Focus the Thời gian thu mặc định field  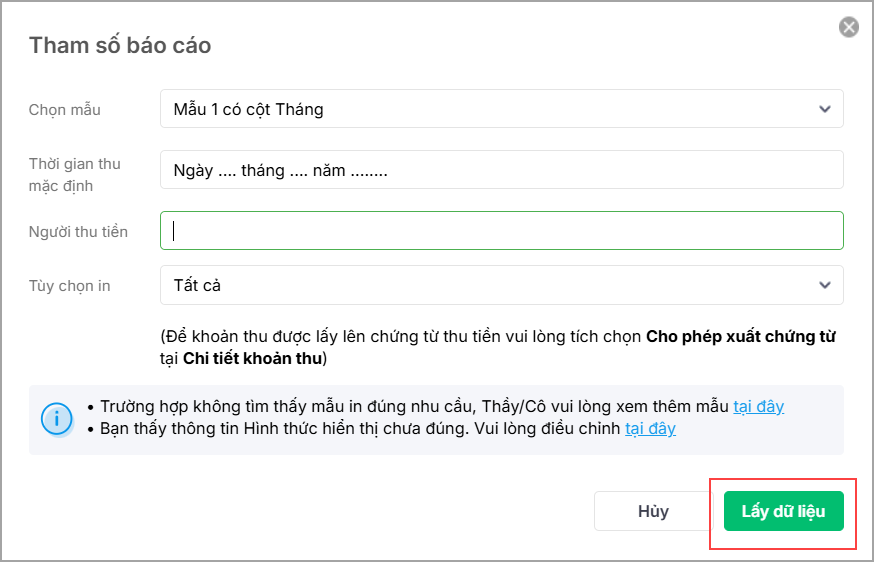500,170
